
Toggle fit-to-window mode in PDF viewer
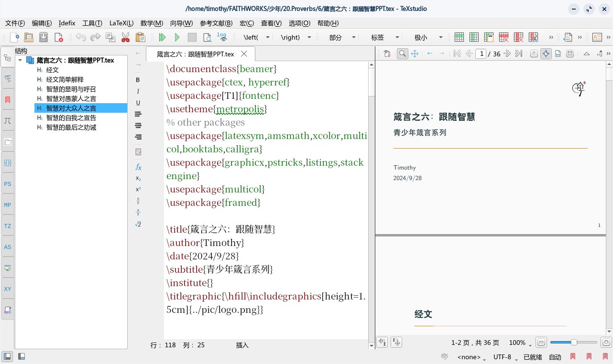546,54
